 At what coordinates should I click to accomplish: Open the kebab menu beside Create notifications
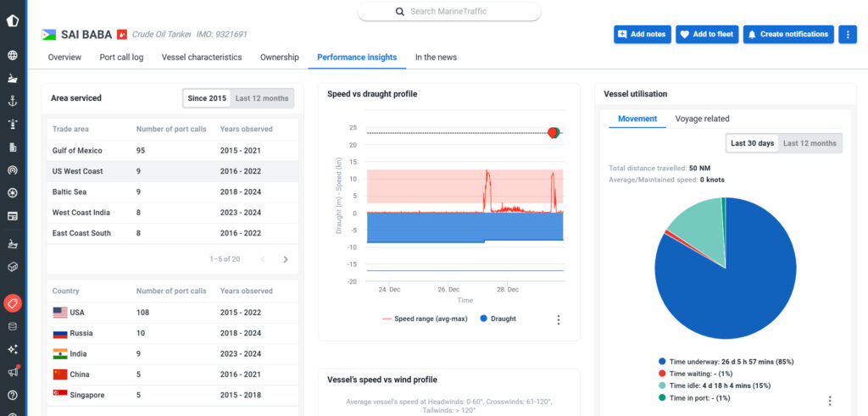pos(847,35)
